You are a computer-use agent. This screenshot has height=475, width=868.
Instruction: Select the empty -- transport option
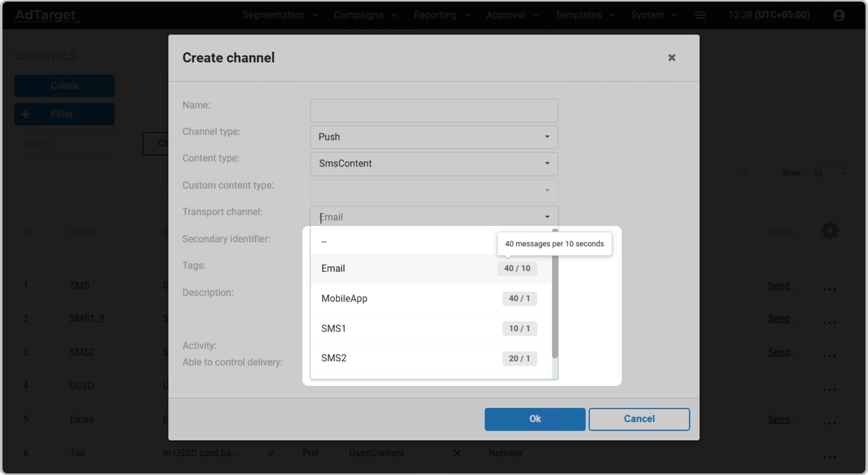pos(324,242)
